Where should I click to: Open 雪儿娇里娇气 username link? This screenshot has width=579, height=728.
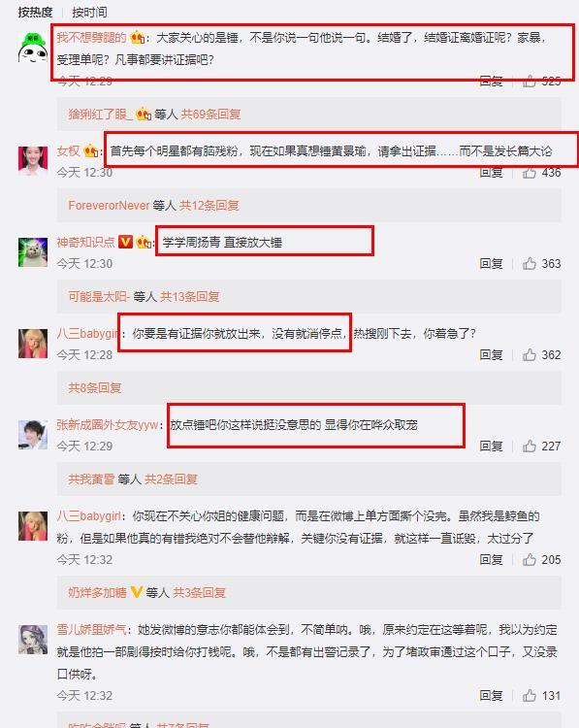[91, 630]
